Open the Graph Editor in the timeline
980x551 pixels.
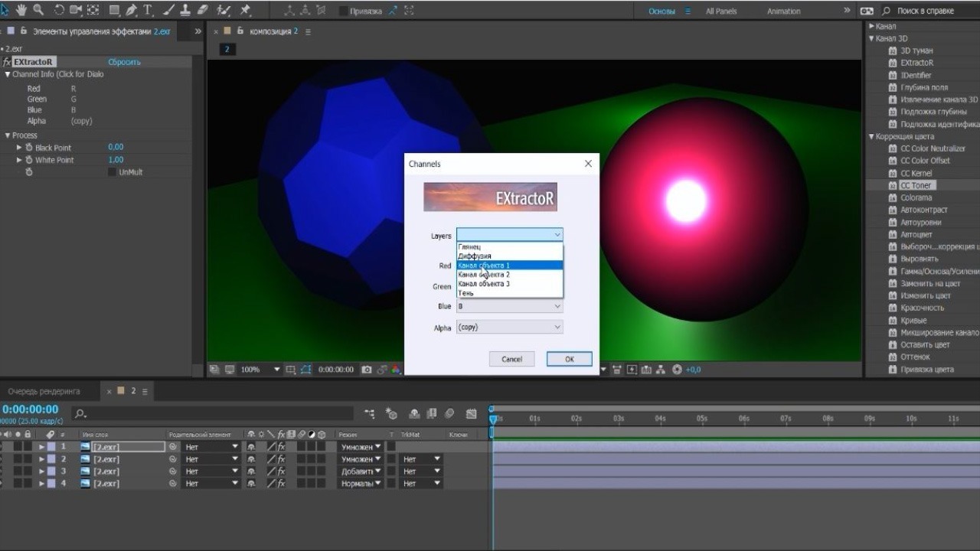(470, 413)
